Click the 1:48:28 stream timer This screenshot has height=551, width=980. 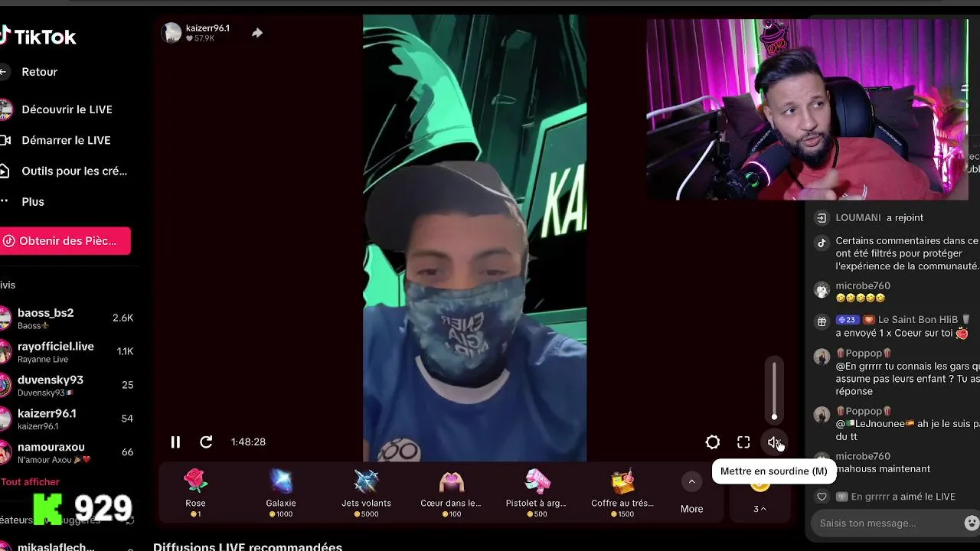pyautogui.click(x=248, y=442)
